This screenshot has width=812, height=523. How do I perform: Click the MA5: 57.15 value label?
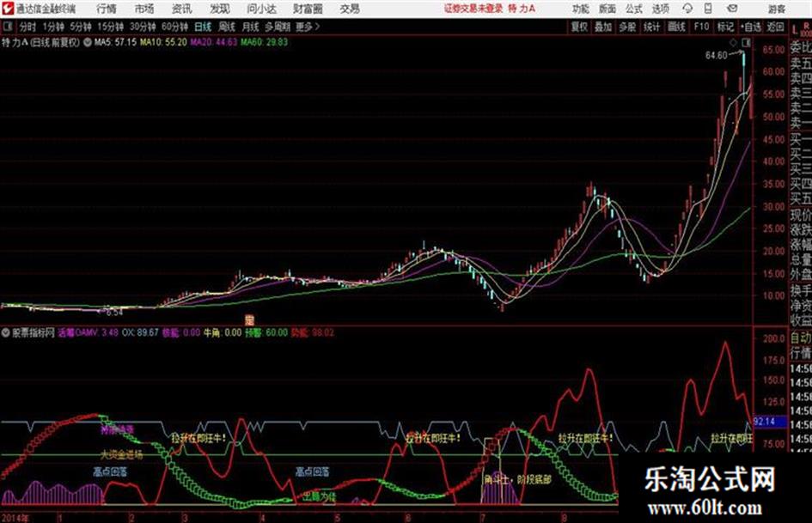tap(115, 42)
